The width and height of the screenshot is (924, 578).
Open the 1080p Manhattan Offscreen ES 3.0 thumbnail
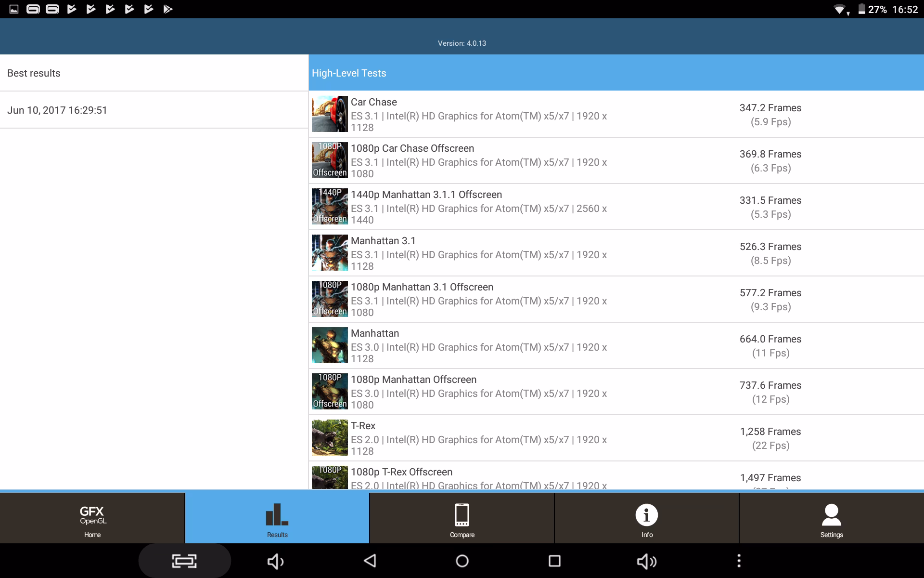click(330, 392)
